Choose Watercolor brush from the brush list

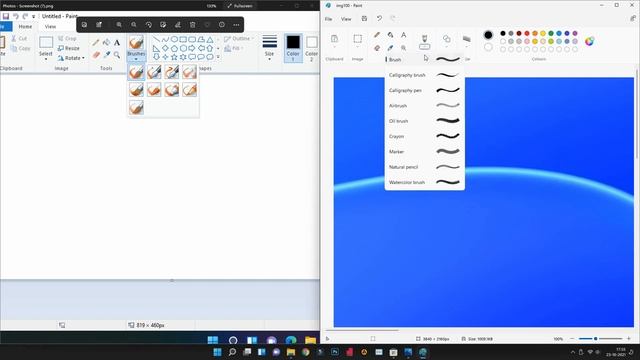(x=424, y=182)
